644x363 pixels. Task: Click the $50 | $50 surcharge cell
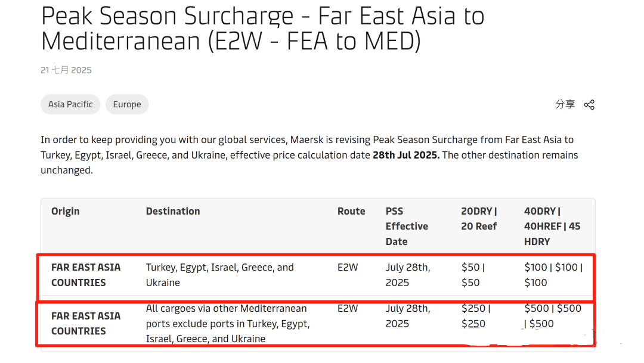coord(475,275)
